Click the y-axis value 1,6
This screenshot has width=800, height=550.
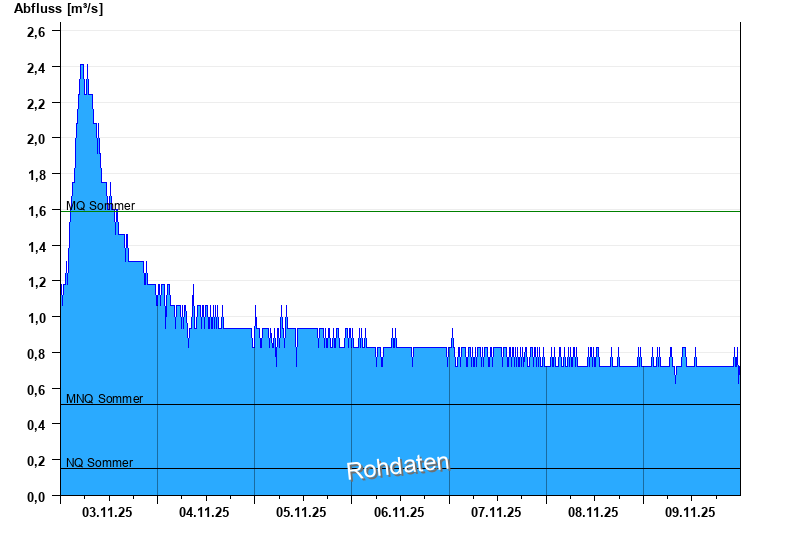tap(36, 211)
